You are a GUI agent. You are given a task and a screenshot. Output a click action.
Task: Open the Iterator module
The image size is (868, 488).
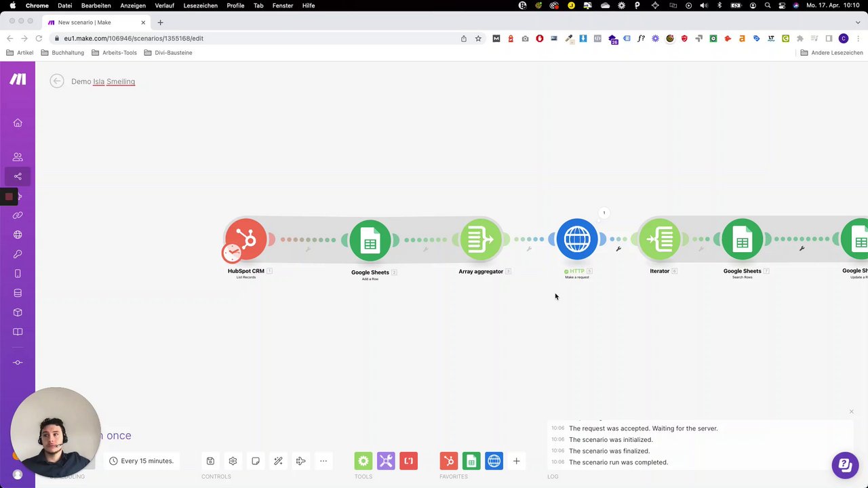coord(660,239)
